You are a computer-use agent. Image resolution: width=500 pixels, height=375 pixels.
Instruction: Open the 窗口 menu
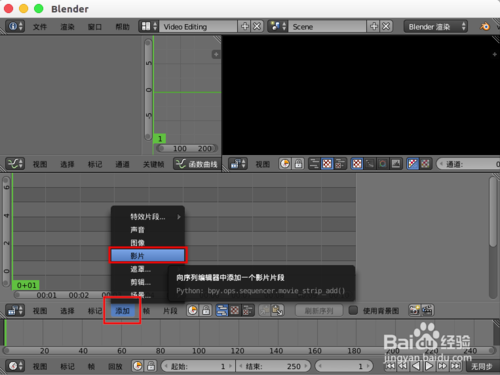(x=95, y=27)
